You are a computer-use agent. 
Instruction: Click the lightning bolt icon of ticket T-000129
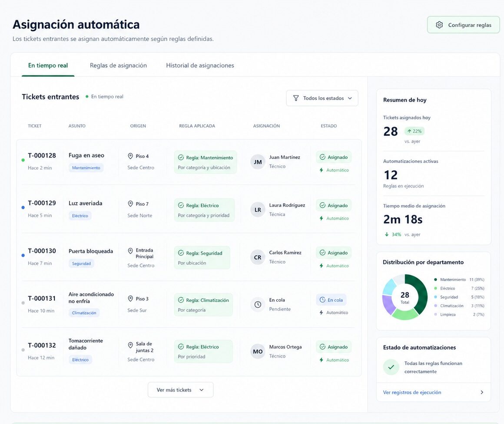point(321,218)
